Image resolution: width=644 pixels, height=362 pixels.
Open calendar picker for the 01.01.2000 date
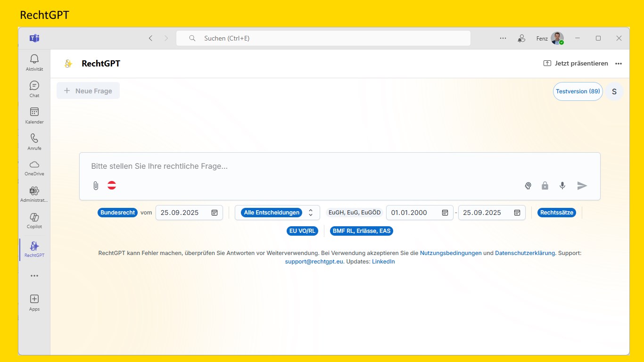click(445, 213)
